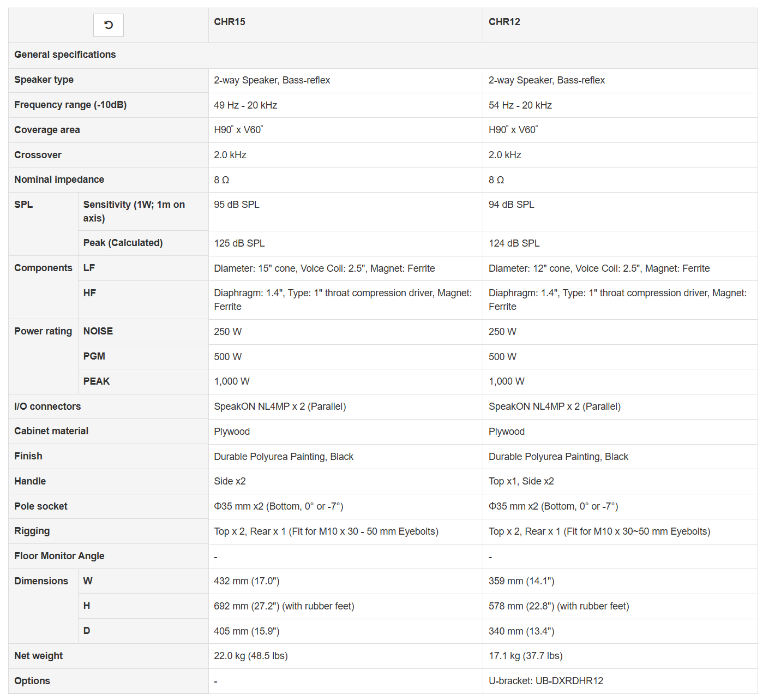This screenshot has width=763, height=700.
Task: Select the 124 dB SPL peak value
Action: 514,243
